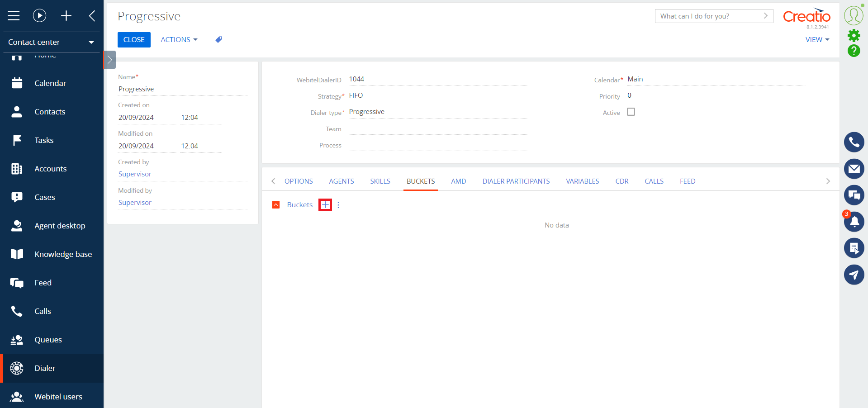Open the chat messages panel
This screenshot has height=408, width=868.
[854, 195]
